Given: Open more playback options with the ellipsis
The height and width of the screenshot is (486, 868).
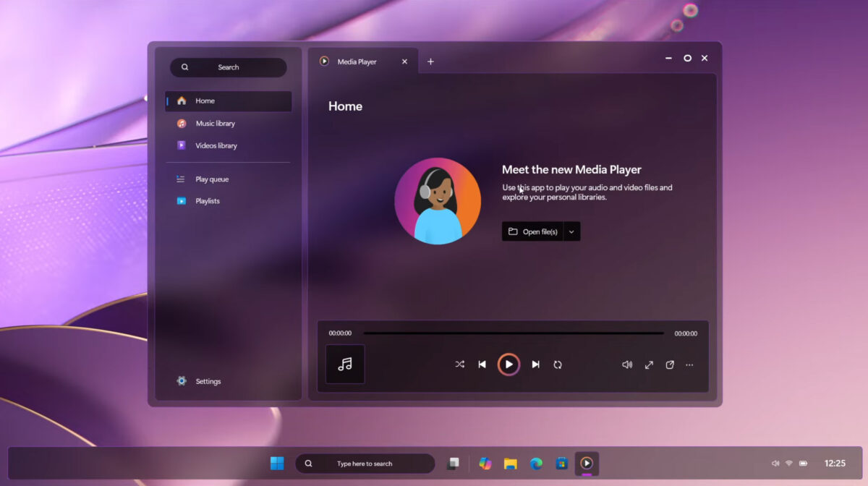Looking at the screenshot, I should coord(689,364).
